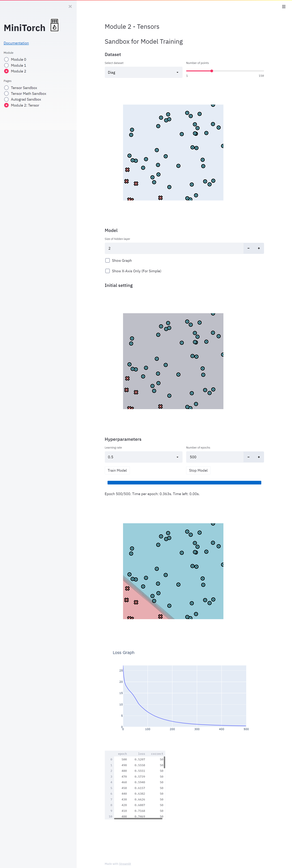Enable the Show Graph checkbox
The height and width of the screenshot is (868, 292).
107,260
